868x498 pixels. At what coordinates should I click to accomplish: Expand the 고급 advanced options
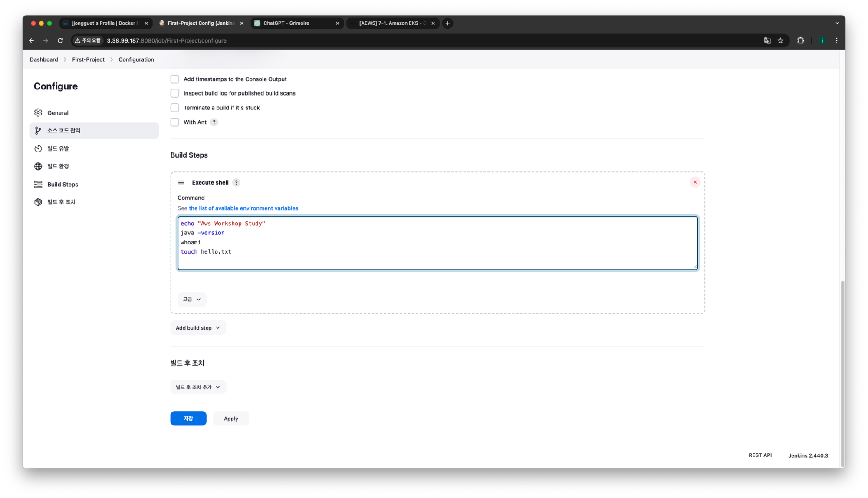coord(192,299)
